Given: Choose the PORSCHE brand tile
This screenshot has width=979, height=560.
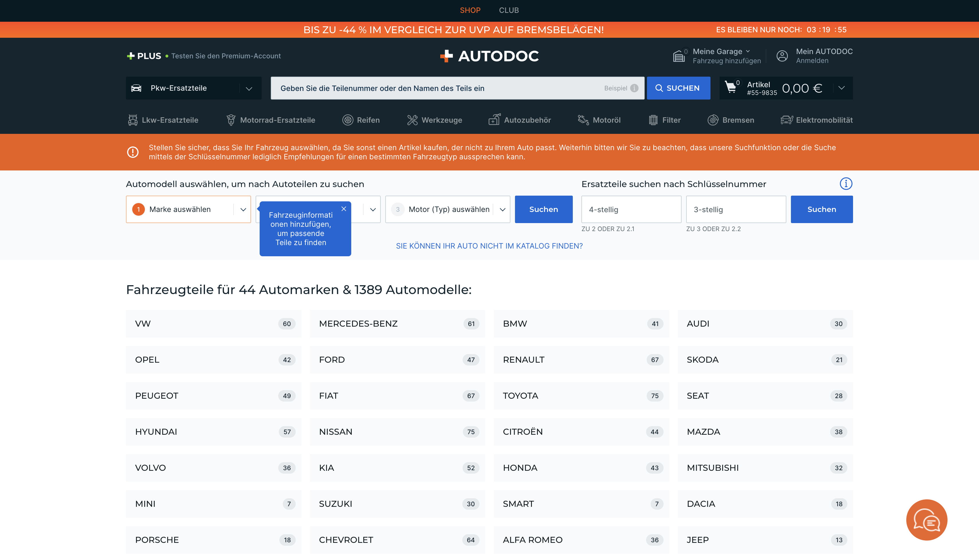Looking at the screenshot, I should 214,540.
